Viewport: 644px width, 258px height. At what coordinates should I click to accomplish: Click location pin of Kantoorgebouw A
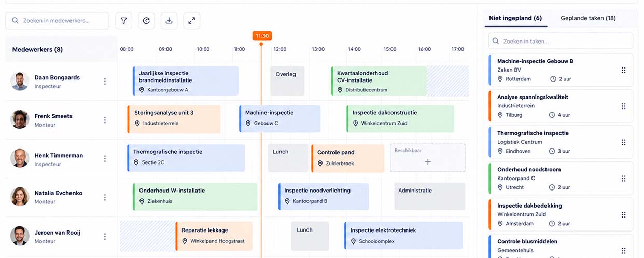pyautogui.click(x=142, y=90)
